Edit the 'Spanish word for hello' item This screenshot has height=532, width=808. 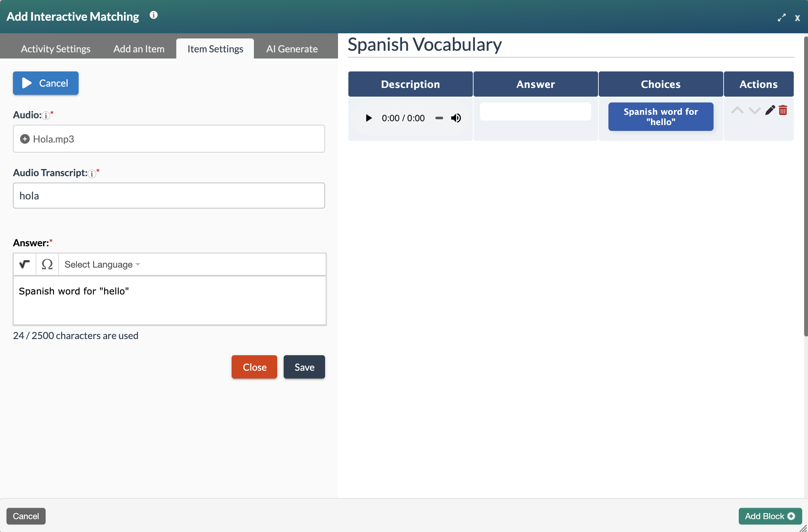click(770, 110)
